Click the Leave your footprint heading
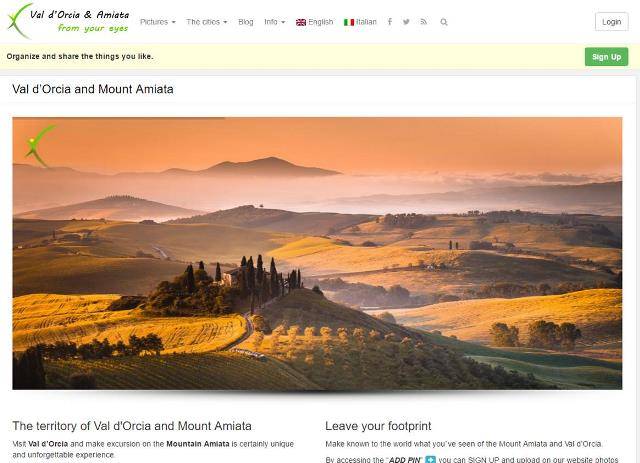Image resolution: width=640 pixels, height=463 pixels. point(378,426)
